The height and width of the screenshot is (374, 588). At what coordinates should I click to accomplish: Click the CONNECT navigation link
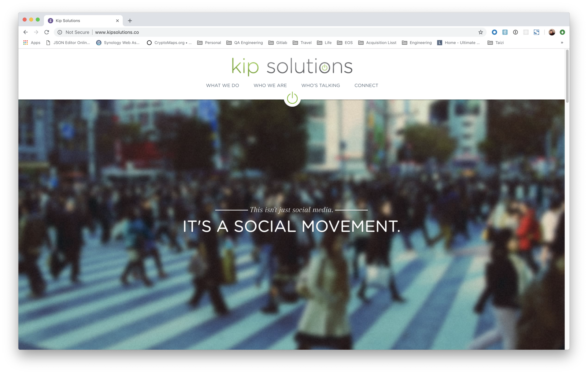pos(366,85)
